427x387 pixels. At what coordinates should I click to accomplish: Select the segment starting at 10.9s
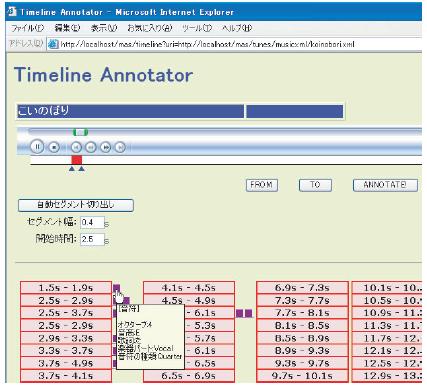[387, 313]
